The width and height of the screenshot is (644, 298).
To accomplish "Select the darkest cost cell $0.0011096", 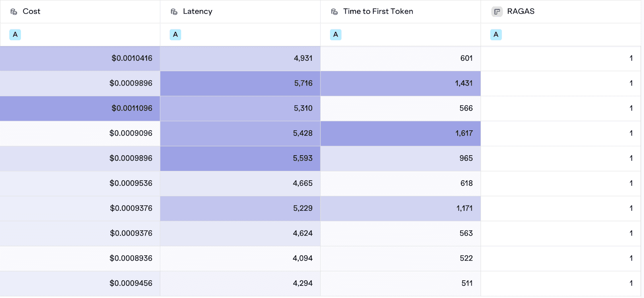I will 80,109.
